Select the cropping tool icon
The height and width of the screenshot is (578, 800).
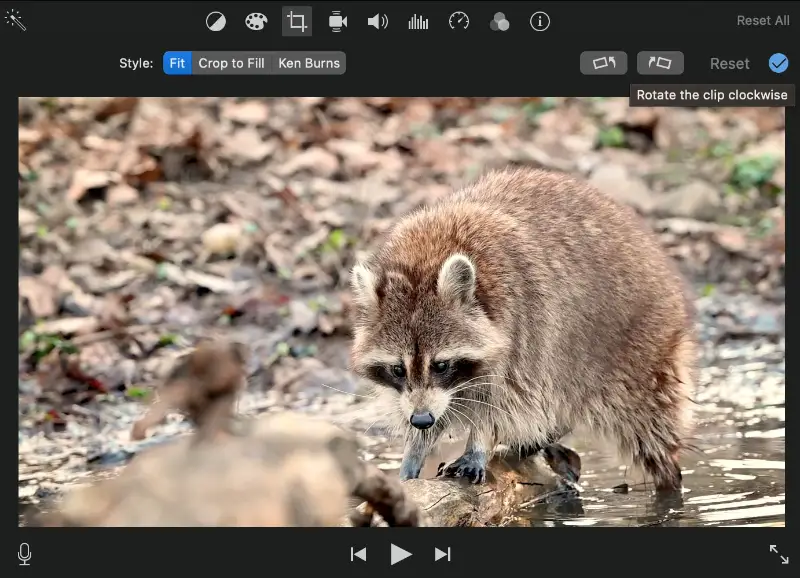(297, 21)
